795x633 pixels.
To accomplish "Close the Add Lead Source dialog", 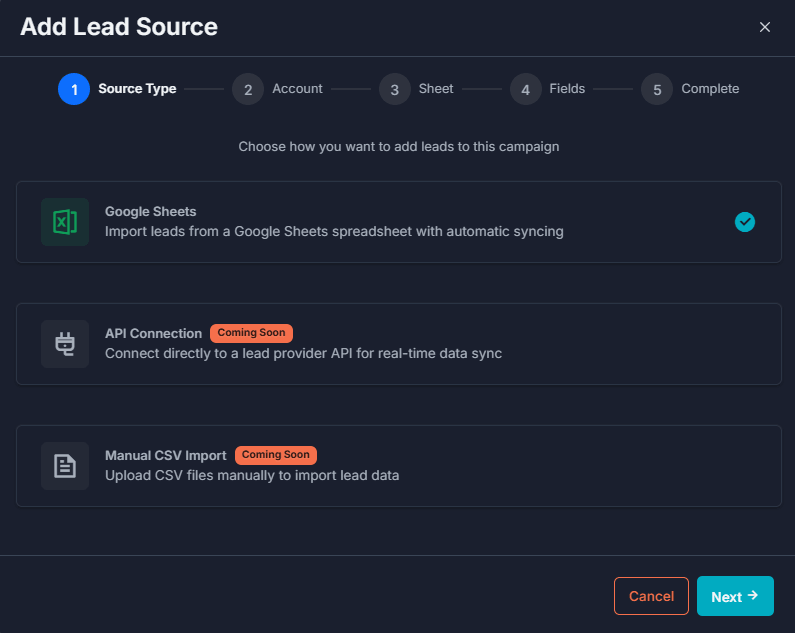I will [765, 27].
